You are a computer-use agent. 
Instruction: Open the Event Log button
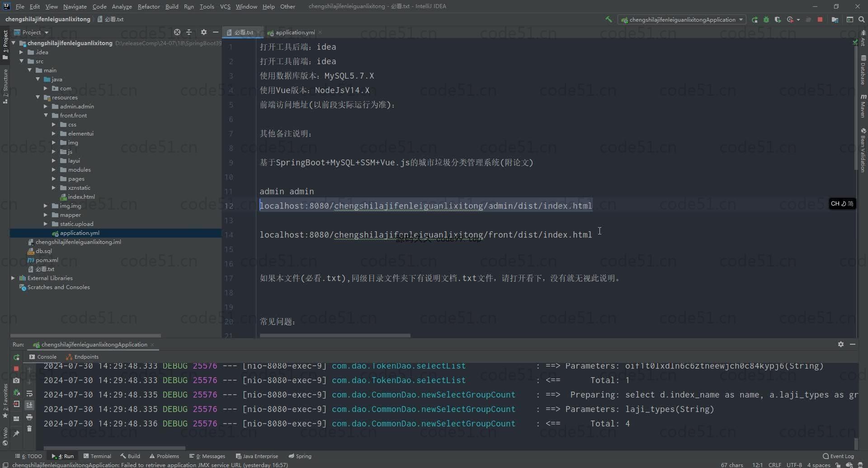tap(838, 456)
